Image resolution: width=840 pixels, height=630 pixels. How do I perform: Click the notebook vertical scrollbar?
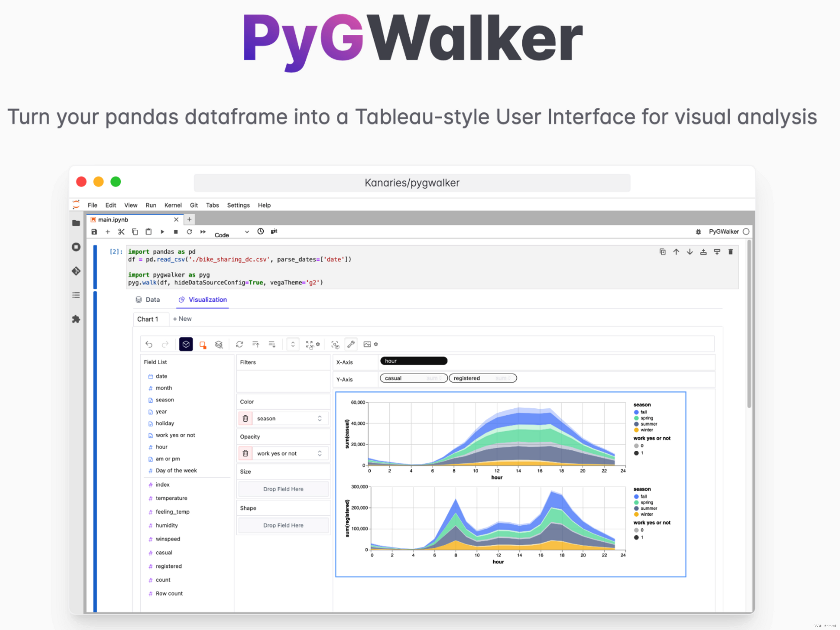coord(749,324)
